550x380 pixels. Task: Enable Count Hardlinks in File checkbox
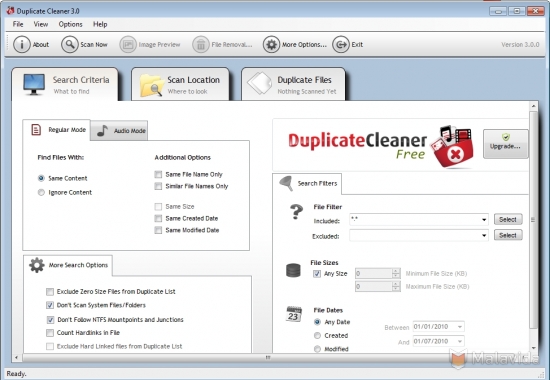[50, 333]
